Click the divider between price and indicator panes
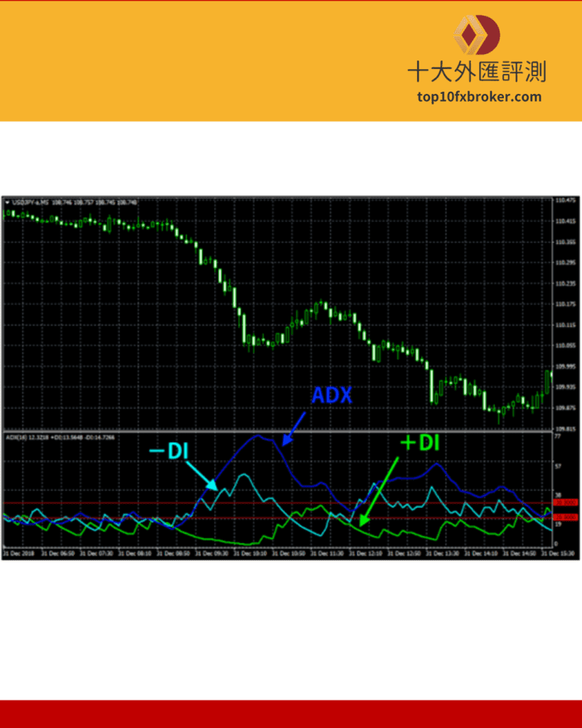The height and width of the screenshot is (728, 582). coord(277,432)
